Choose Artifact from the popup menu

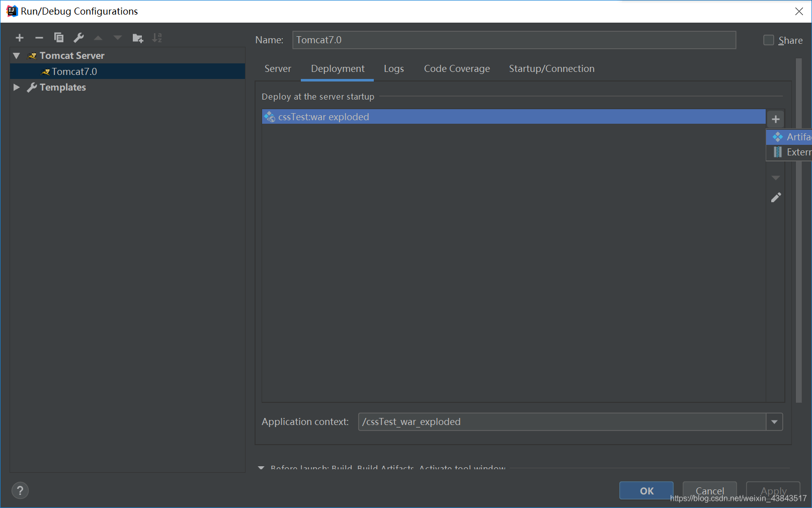pos(789,137)
